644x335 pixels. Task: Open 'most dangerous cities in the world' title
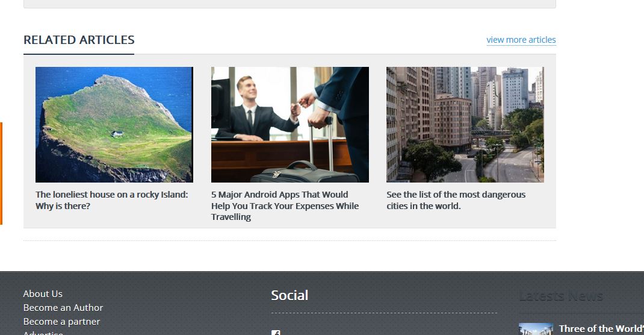pos(456,200)
